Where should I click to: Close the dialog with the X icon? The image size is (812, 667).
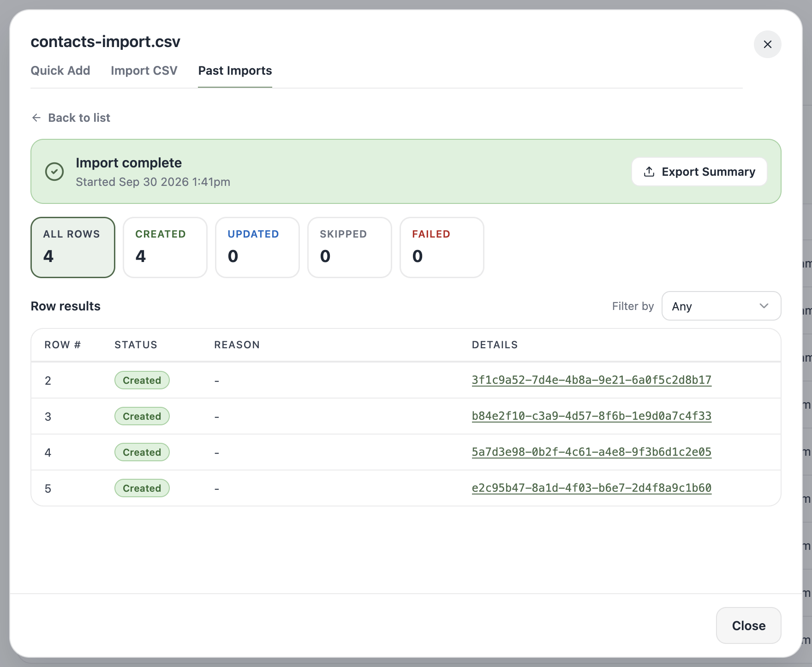pos(767,44)
